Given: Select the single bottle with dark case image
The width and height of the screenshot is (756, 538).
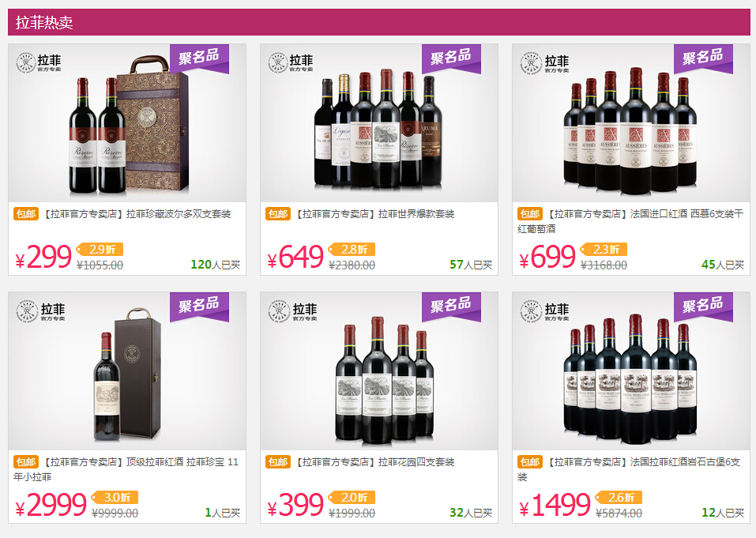Looking at the screenshot, I should [x=127, y=371].
